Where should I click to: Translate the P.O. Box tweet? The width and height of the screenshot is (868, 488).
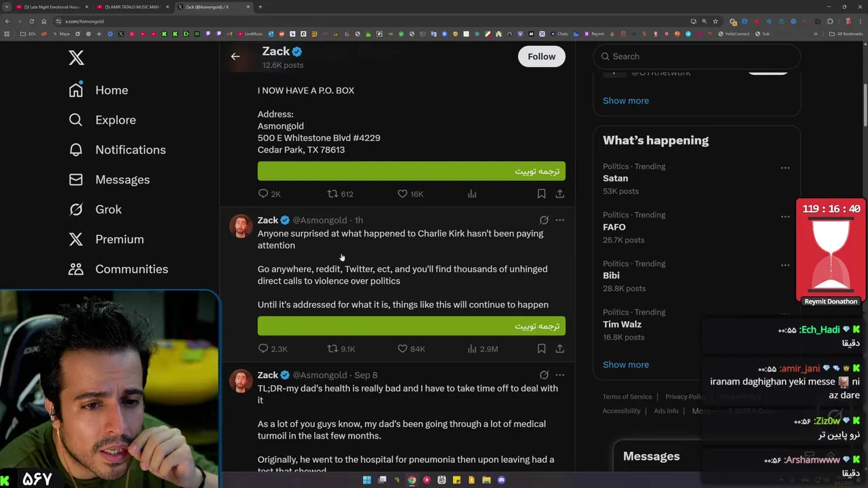[411, 171]
